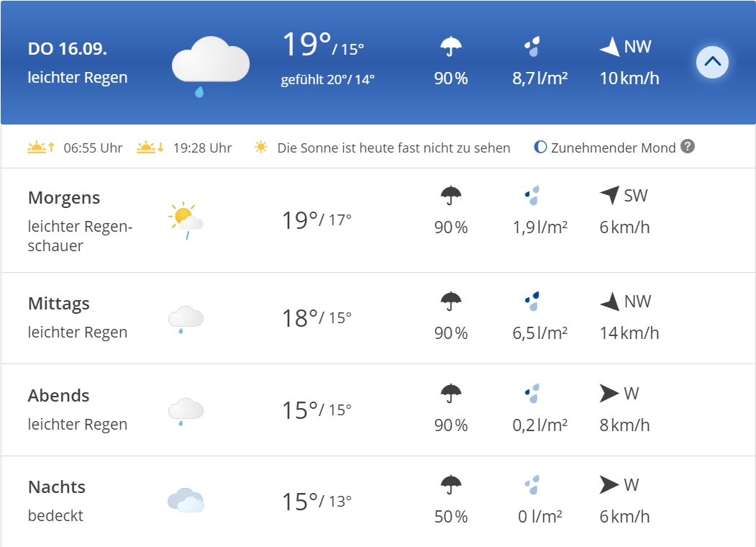Screen dimensions: 756x547
Task: Click the umbrella icon in Nachts row
Action: pos(451,485)
